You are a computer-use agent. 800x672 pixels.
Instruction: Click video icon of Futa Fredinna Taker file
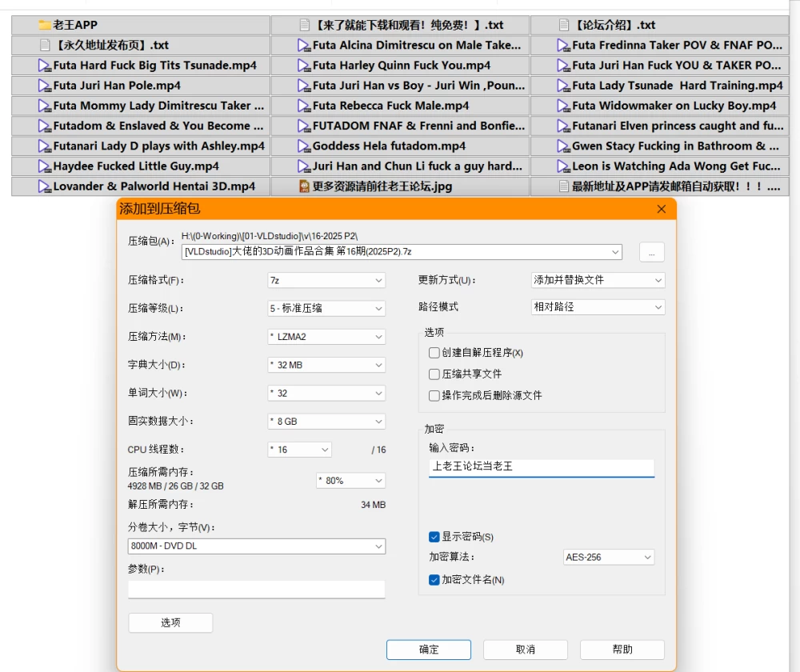point(564,46)
